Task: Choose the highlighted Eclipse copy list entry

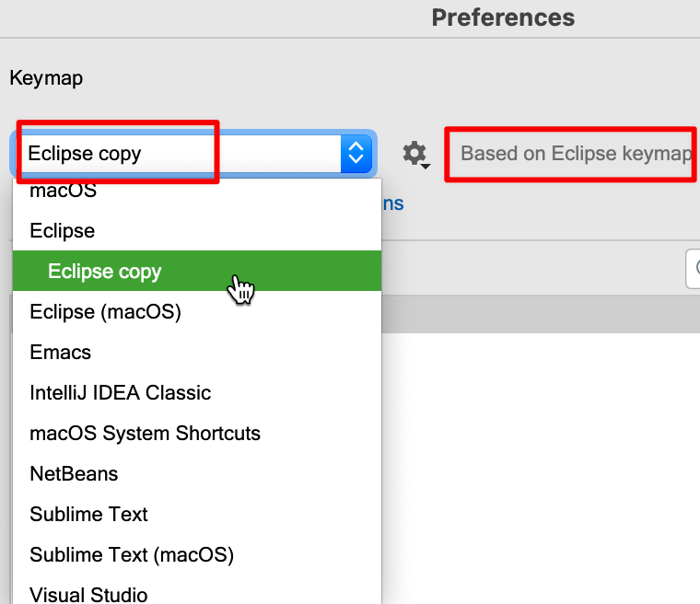Action: pyautogui.click(x=104, y=272)
